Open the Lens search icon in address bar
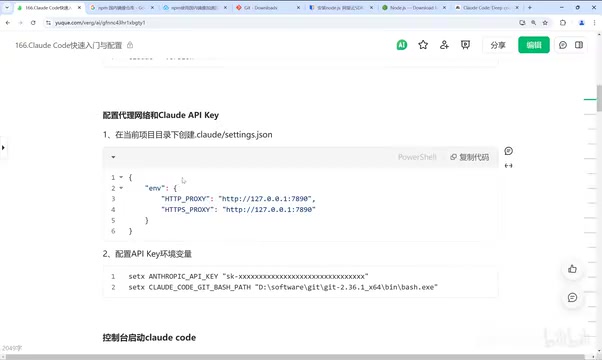The height and width of the screenshot is (360, 602). (522, 23)
